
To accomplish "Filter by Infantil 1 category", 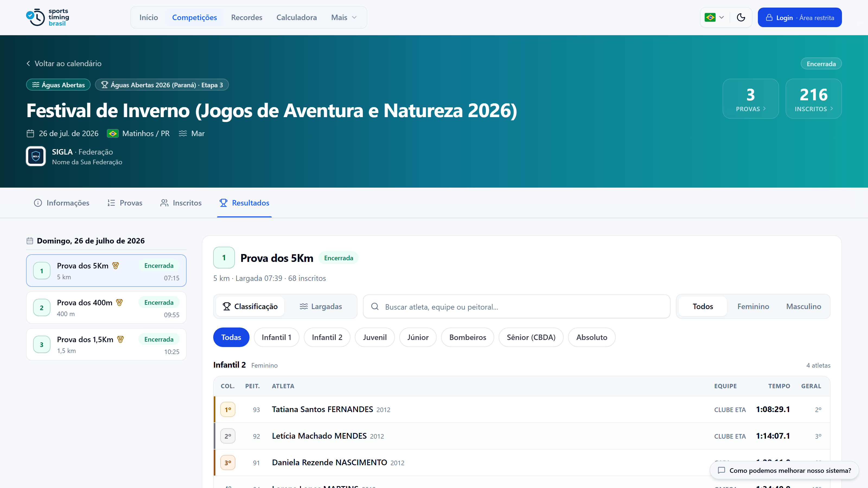I will 276,338.
